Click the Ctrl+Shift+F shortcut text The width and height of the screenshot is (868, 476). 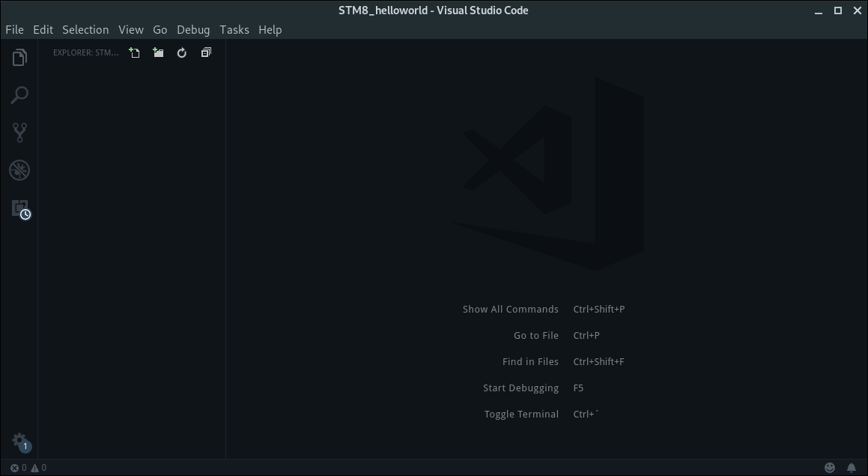(598, 362)
